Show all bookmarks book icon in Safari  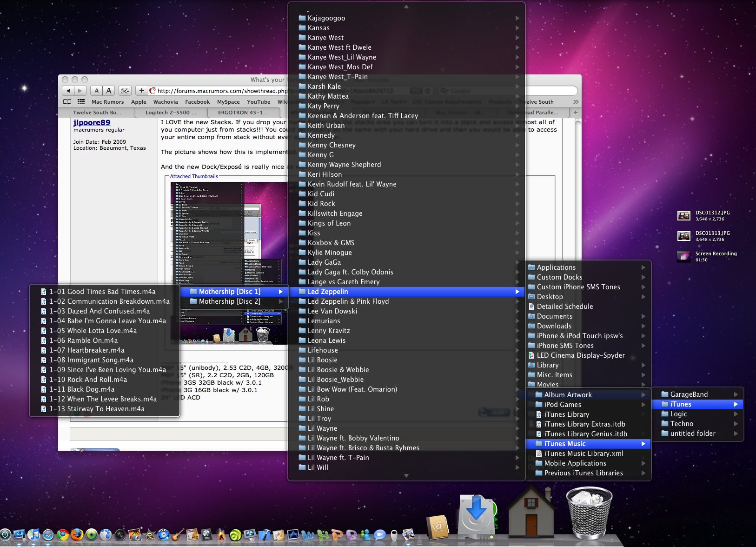[67, 102]
